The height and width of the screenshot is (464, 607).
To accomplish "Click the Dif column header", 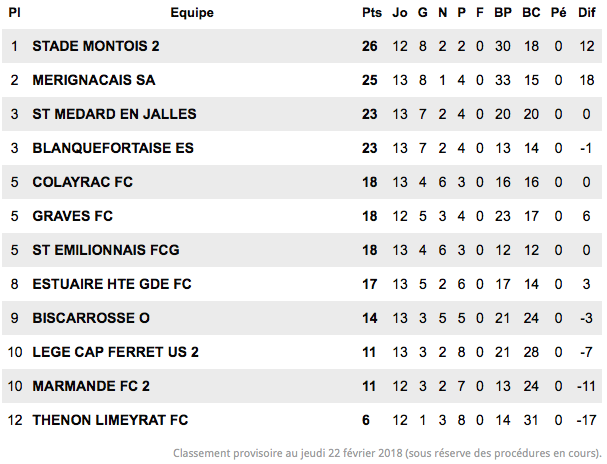I will 586,13.
